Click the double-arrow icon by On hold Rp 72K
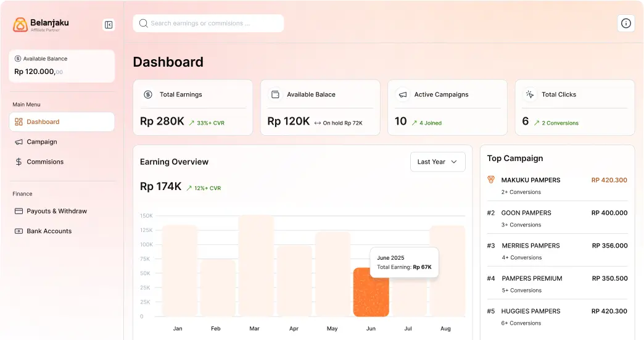Viewport: 644px width, 340px height. tap(318, 123)
